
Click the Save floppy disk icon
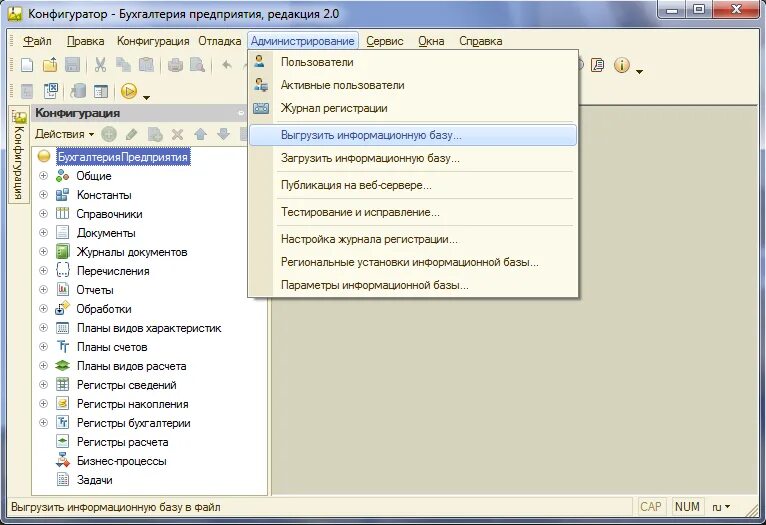(72, 65)
